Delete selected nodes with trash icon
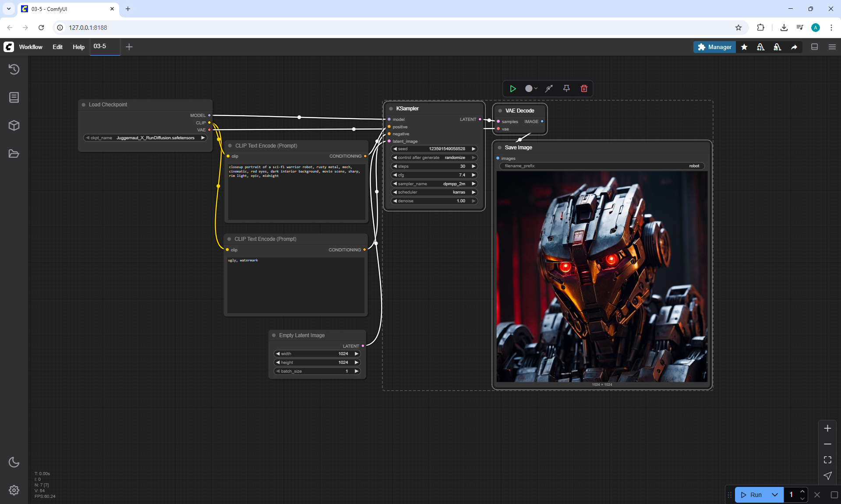841x504 pixels. (584, 88)
